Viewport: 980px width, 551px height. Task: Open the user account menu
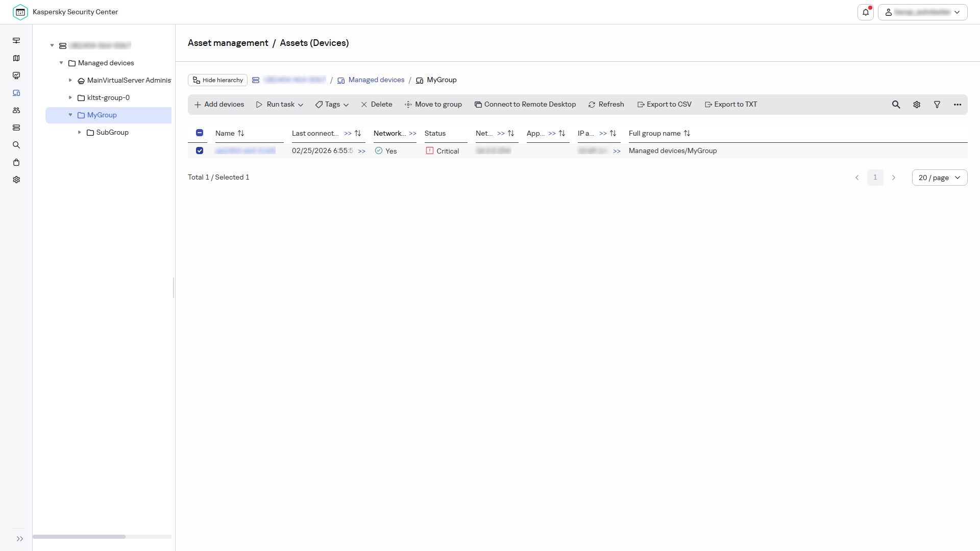922,12
